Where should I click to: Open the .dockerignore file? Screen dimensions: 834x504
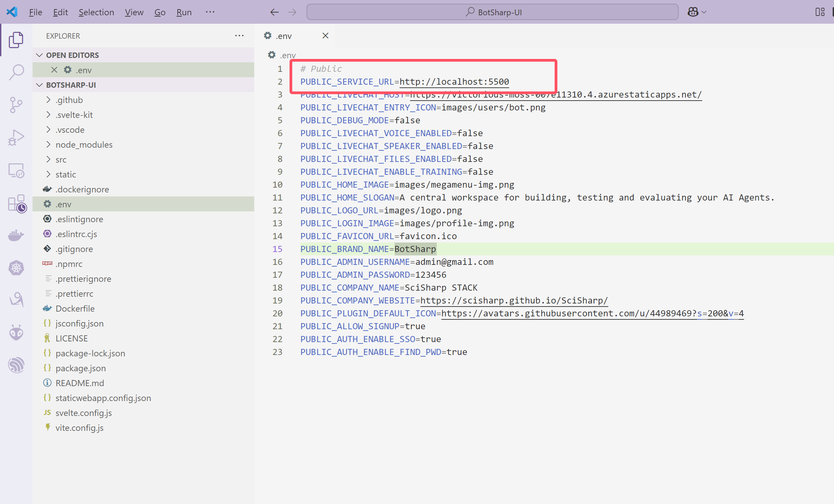click(143, 189)
